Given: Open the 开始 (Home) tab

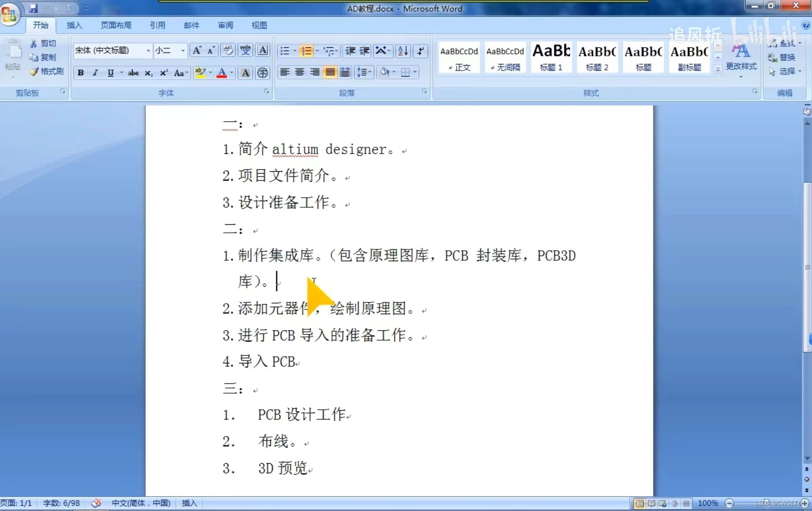Looking at the screenshot, I should tap(41, 25).
